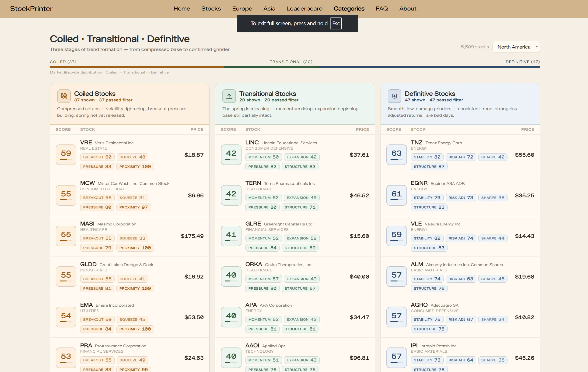
Task: Click TERN's STRUCTURE 71 chip
Action: (300, 207)
